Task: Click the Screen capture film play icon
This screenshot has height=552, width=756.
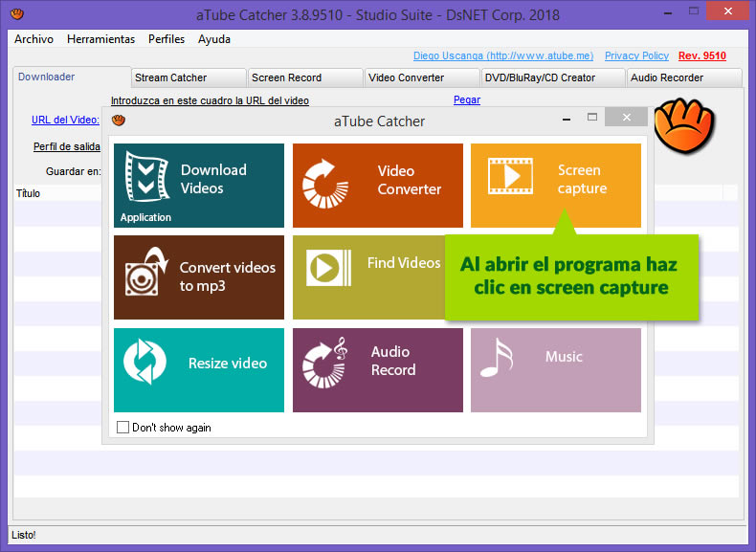Action: pos(510,176)
